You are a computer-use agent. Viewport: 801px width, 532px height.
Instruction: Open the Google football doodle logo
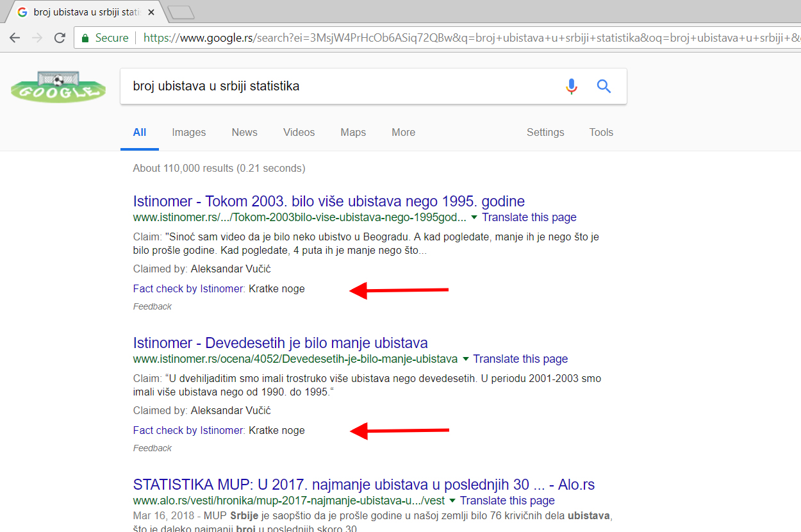point(58,87)
